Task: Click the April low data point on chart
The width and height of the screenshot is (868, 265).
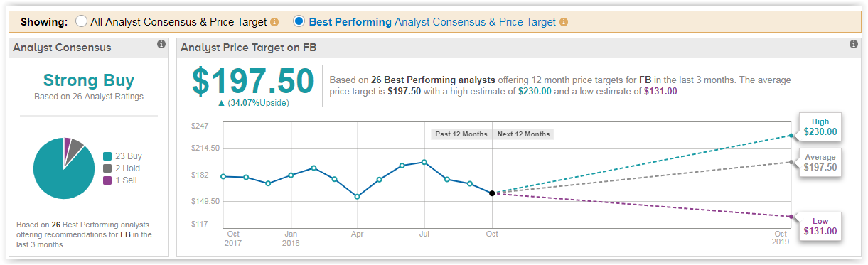Action: pyautogui.click(x=357, y=197)
